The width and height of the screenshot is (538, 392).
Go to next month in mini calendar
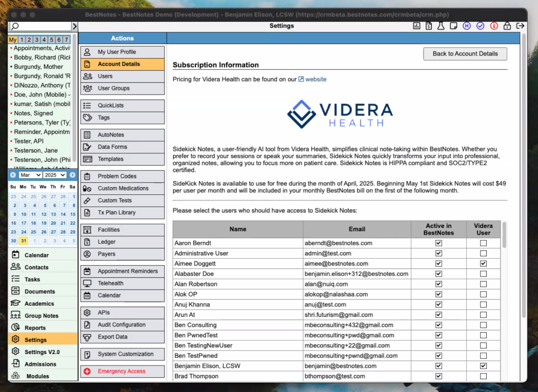(73, 175)
